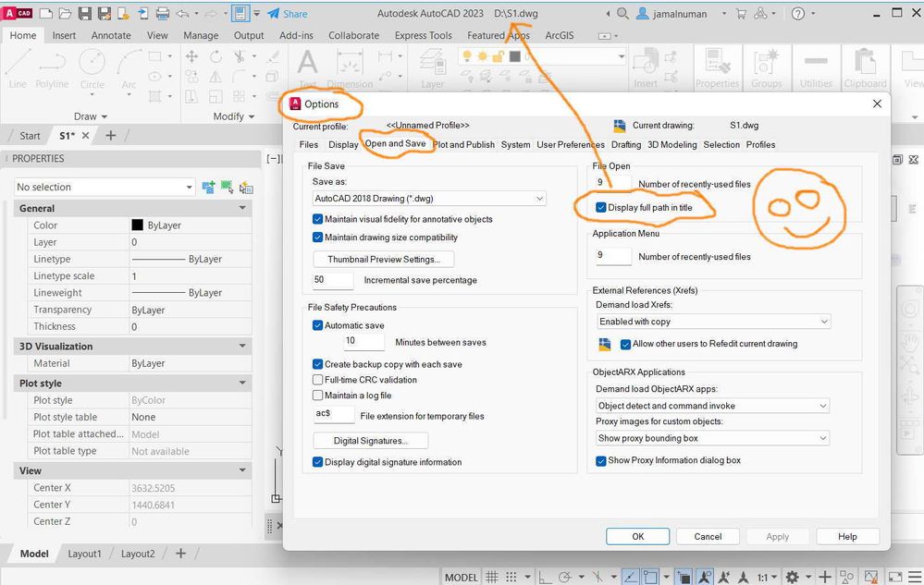Collapse the 3D Visualization section
The width and height of the screenshot is (924, 585).
[242, 346]
